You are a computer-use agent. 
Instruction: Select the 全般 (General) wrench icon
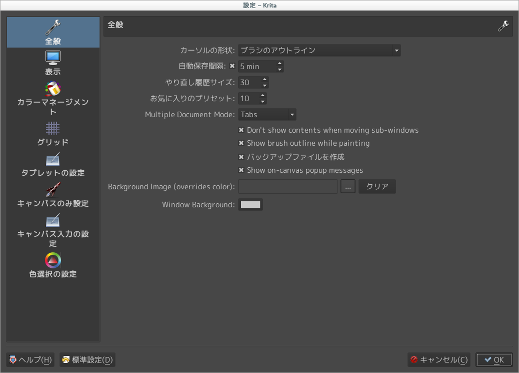pos(53,28)
